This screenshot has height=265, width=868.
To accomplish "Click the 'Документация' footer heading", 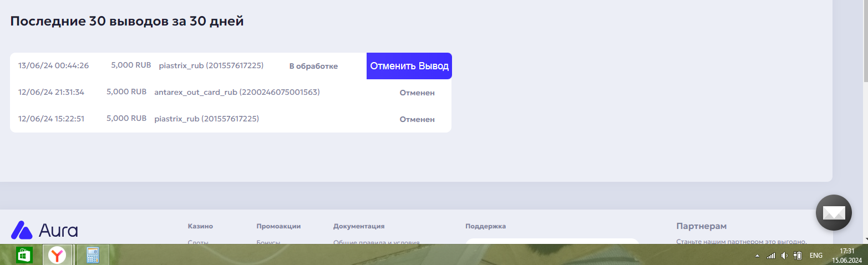I will pos(359,226).
